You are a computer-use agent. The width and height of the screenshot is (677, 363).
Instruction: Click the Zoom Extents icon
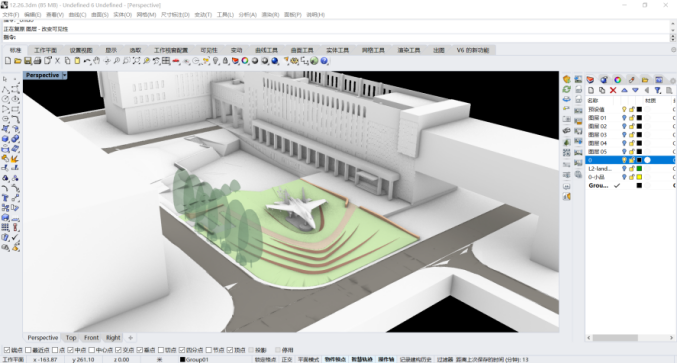point(136,61)
